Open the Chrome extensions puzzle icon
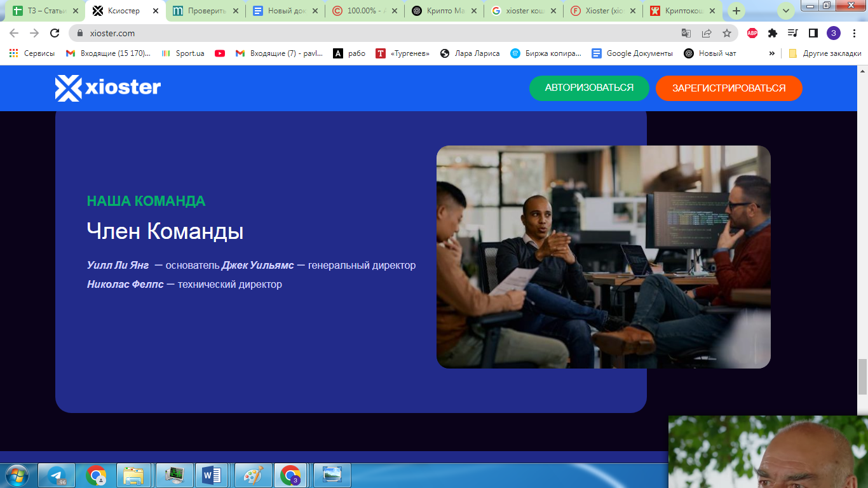This screenshot has width=868, height=488. coord(773,33)
